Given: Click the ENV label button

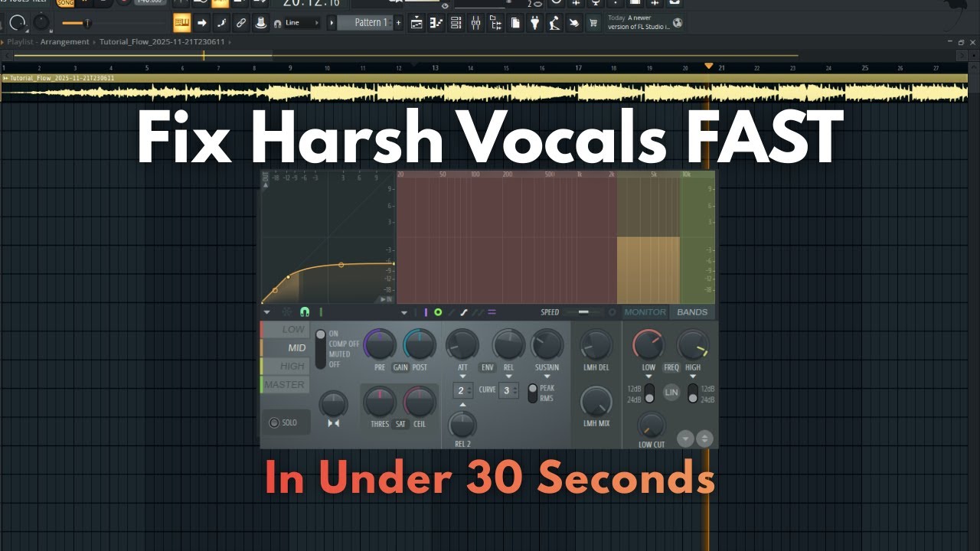Looking at the screenshot, I should click(486, 367).
